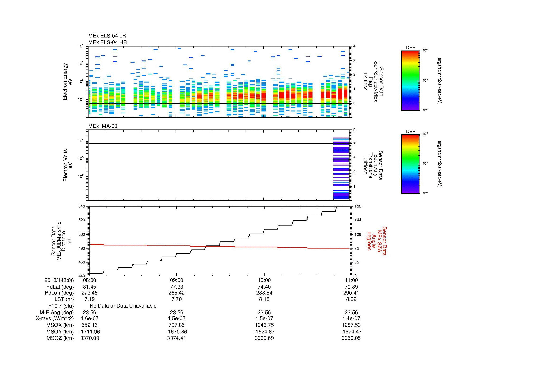Click the 10:00 time tick label

click(264, 280)
